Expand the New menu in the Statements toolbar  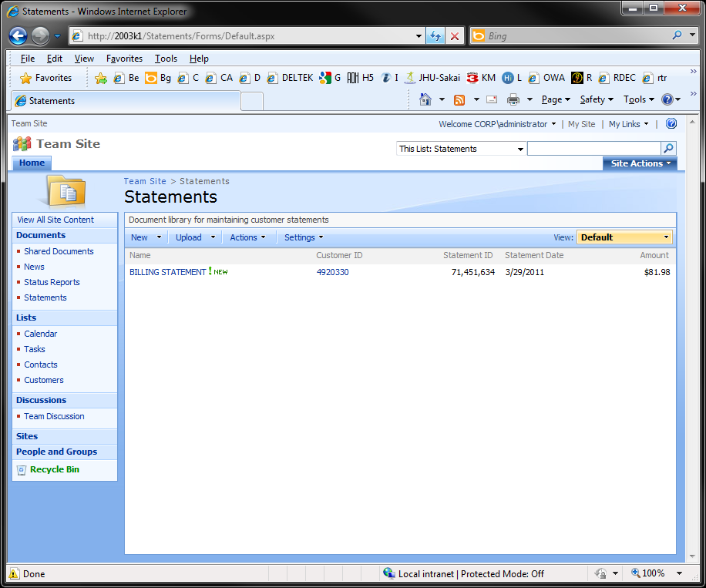point(146,237)
